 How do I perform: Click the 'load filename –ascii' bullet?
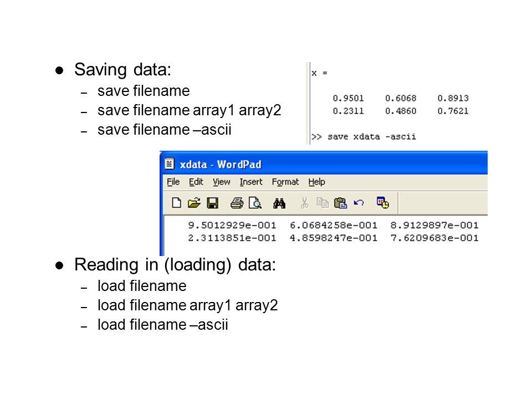coord(163,325)
